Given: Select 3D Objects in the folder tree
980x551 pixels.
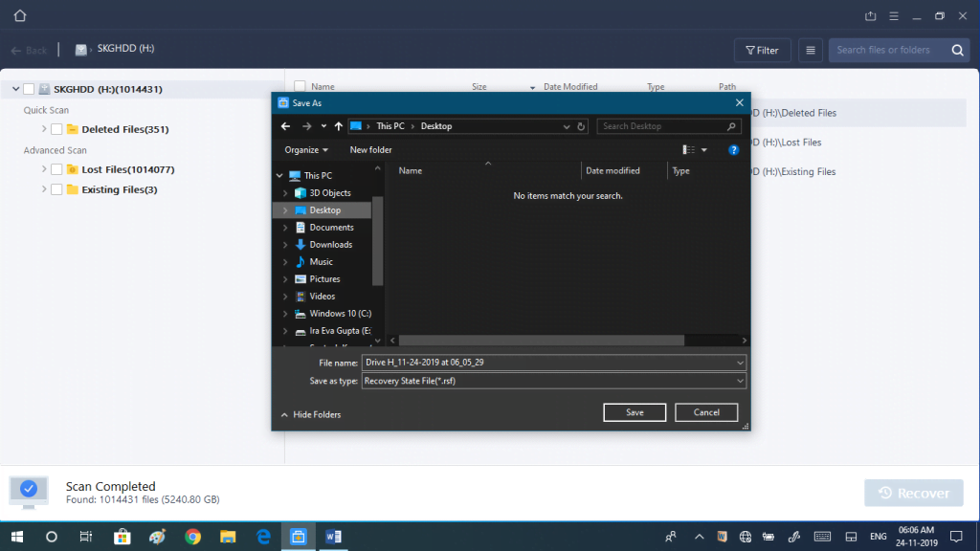Looking at the screenshot, I should tap(330, 193).
